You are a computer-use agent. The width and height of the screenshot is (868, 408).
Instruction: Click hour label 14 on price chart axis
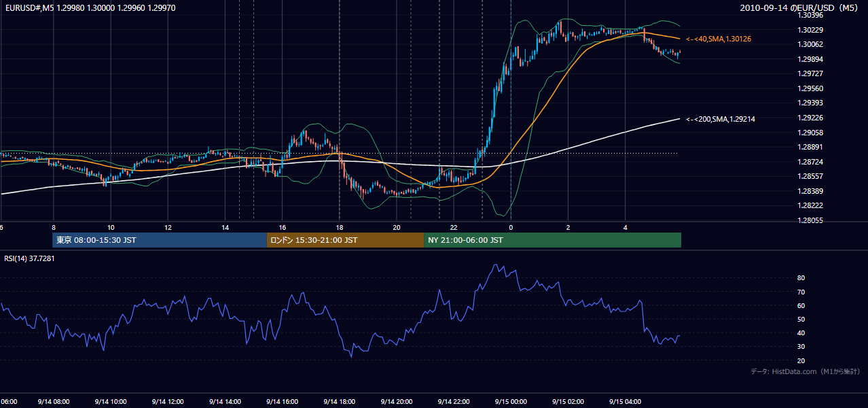[225, 228]
